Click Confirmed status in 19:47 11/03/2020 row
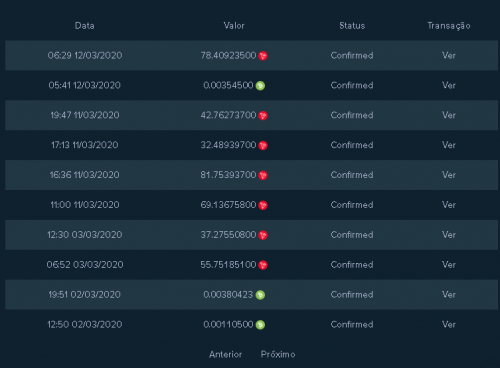This screenshot has height=368, width=500. point(352,115)
